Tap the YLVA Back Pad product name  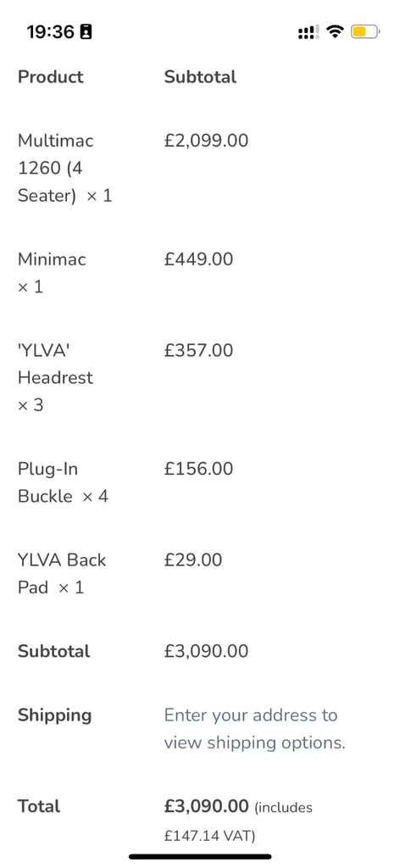tap(61, 573)
